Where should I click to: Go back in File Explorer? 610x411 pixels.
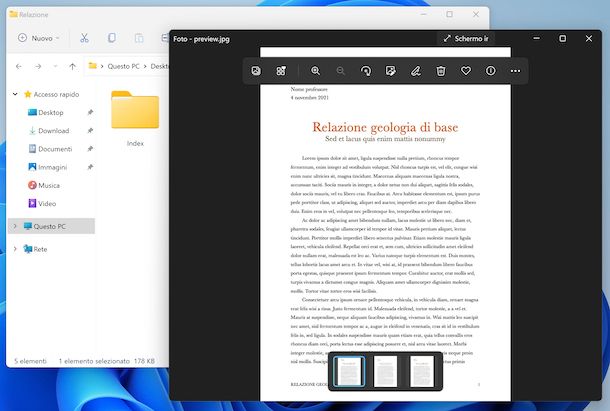click(18, 67)
